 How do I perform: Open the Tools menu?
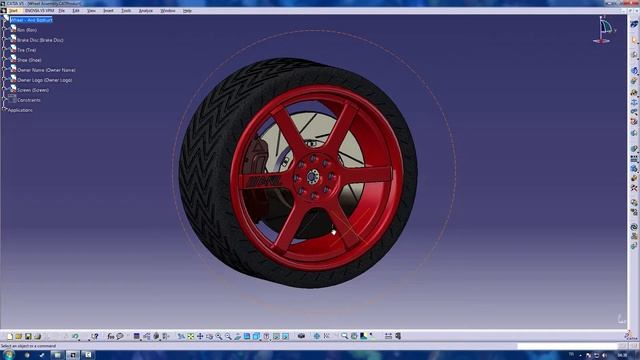pyautogui.click(x=126, y=11)
